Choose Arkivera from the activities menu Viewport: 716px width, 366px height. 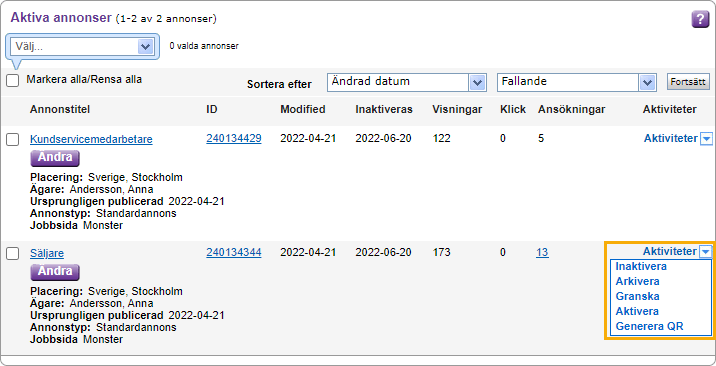pos(637,281)
